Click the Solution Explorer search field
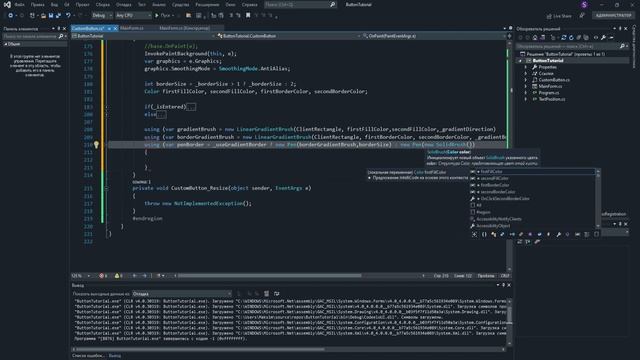The height and width of the screenshot is (360, 640). coord(571,46)
